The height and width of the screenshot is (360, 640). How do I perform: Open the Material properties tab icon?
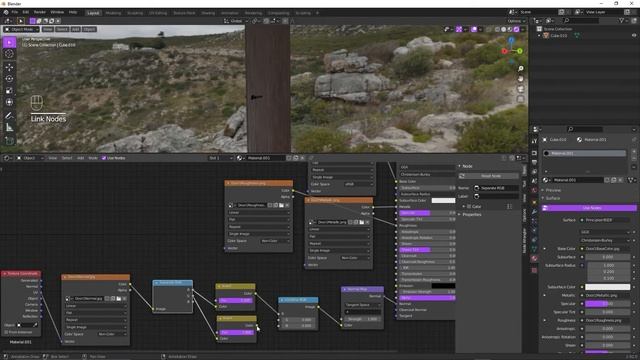pos(534,258)
